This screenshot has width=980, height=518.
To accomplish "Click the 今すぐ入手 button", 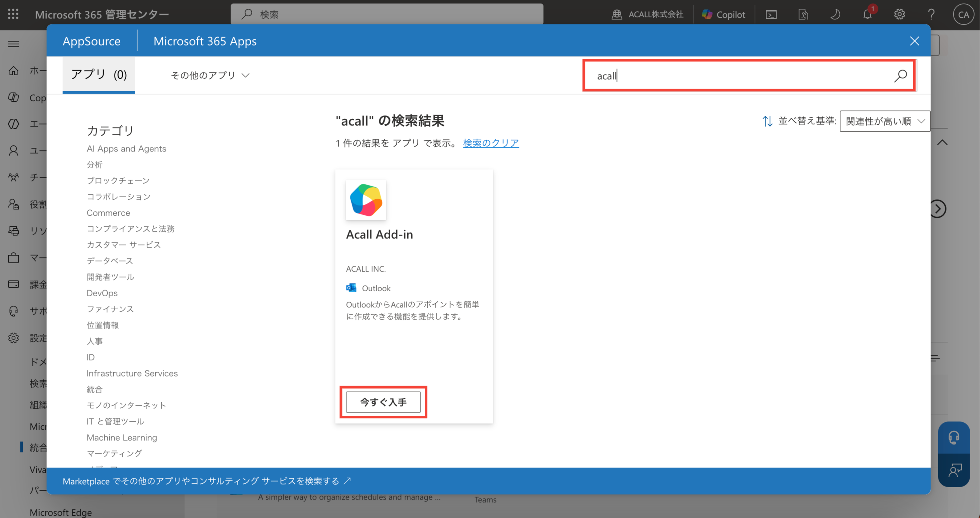I will tap(383, 402).
